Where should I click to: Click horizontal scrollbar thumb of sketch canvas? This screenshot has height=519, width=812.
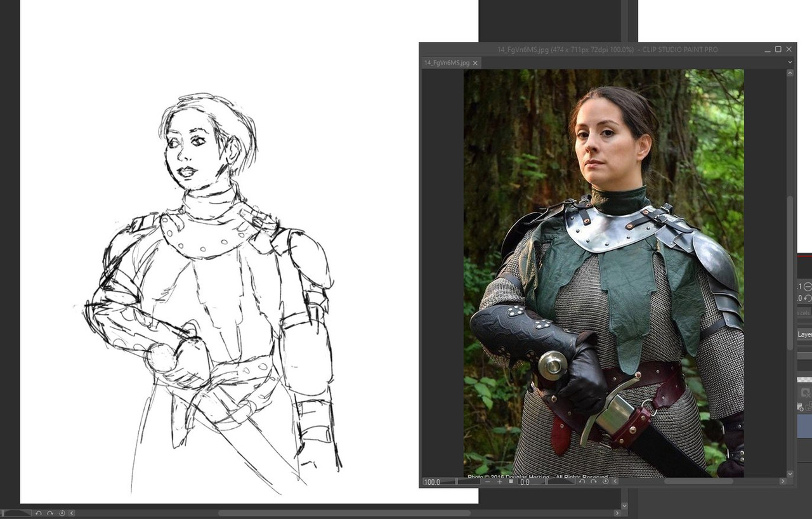coord(344,513)
